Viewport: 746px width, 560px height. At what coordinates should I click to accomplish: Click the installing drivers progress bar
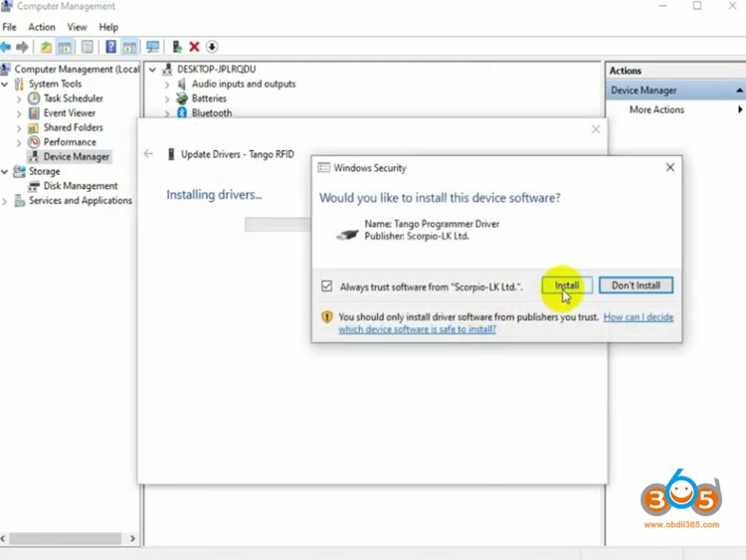pyautogui.click(x=278, y=224)
